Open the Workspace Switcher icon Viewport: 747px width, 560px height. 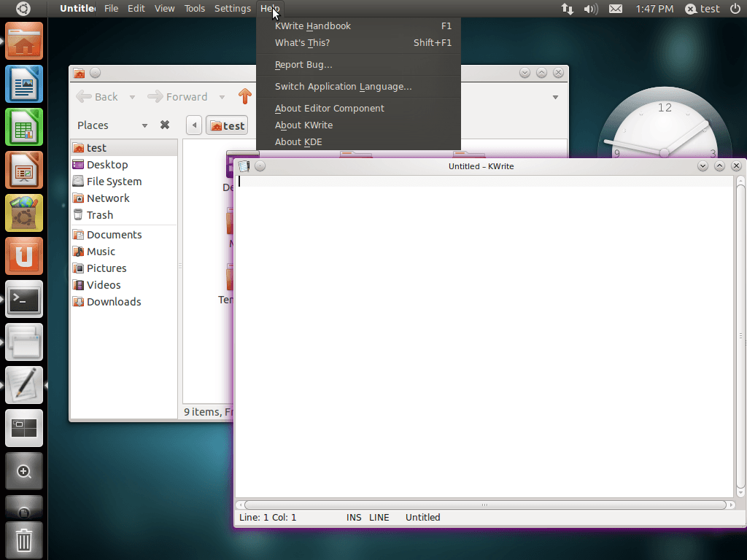(x=24, y=428)
